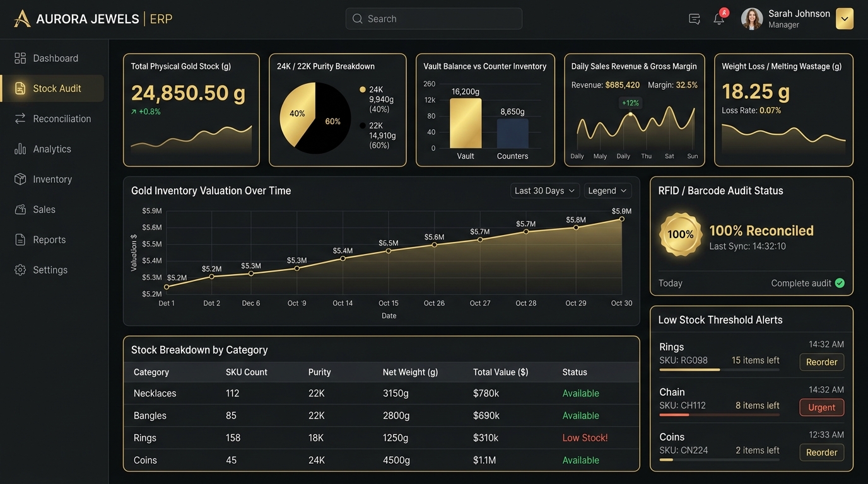Click the Sales icon in sidebar
The height and width of the screenshot is (484, 868).
tap(20, 209)
